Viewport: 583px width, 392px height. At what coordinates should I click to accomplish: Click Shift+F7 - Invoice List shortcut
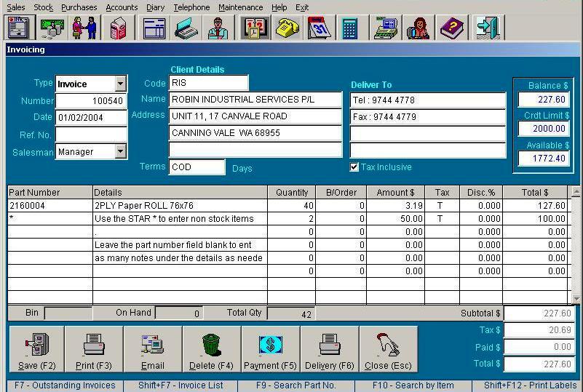[181, 385]
